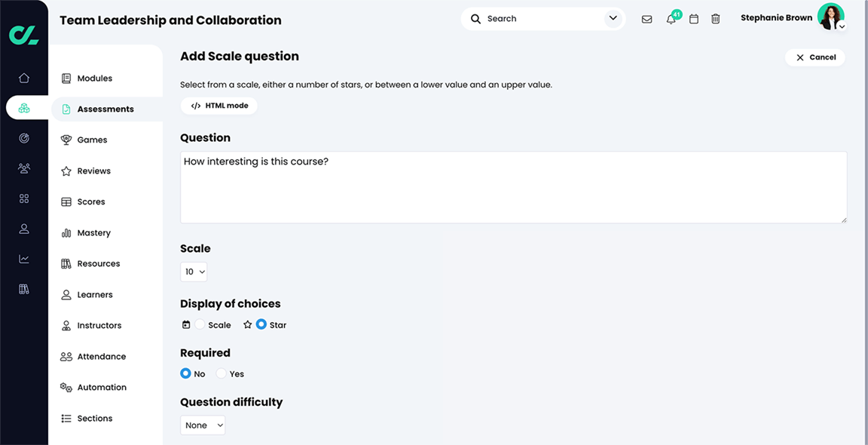Click the users group icon in left rail

pyautogui.click(x=24, y=168)
